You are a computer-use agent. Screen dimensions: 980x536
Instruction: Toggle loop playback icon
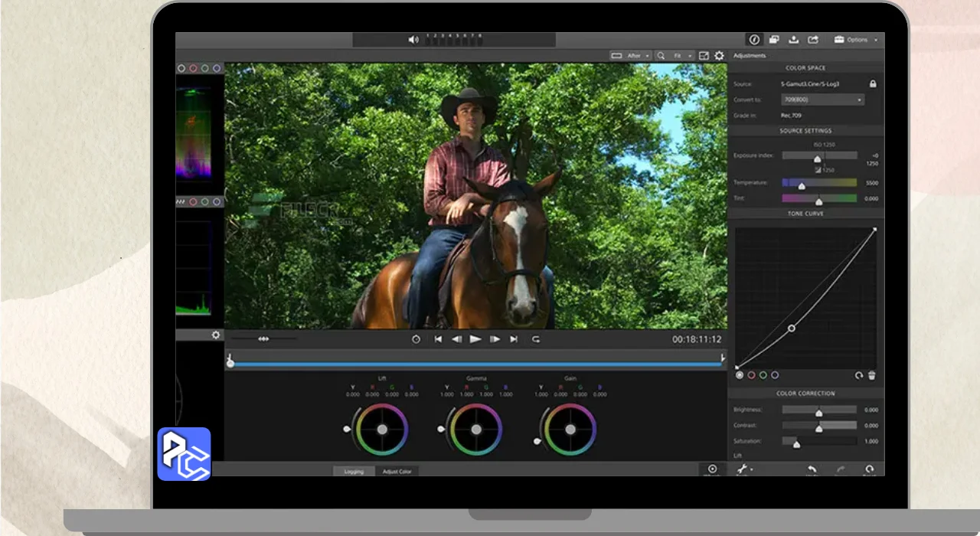[x=536, y=339]
